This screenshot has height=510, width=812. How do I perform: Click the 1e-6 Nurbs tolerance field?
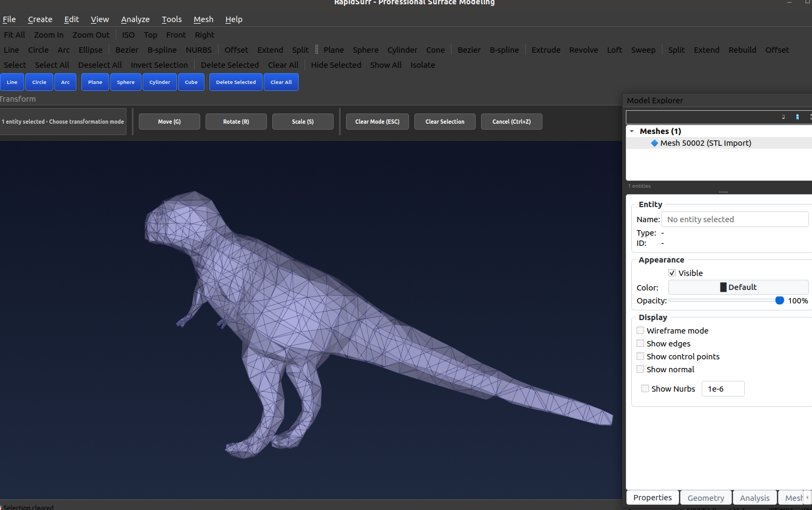[x=723, y=388]
